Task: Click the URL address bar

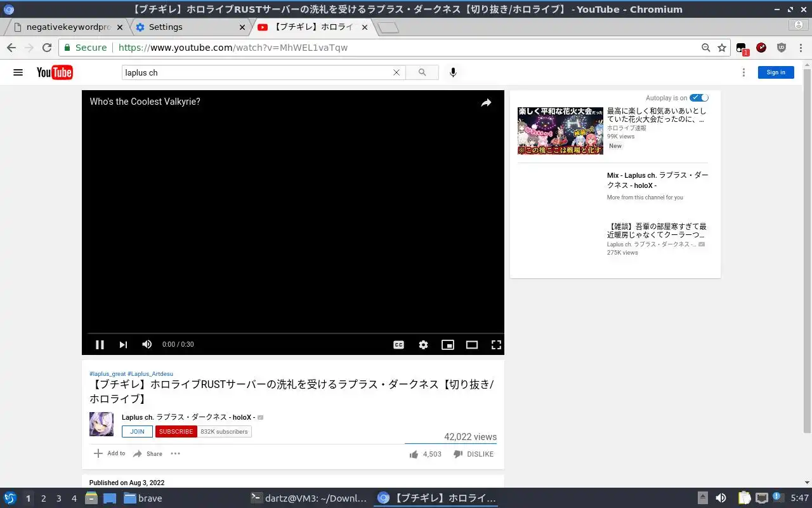Action: [406, 48]
